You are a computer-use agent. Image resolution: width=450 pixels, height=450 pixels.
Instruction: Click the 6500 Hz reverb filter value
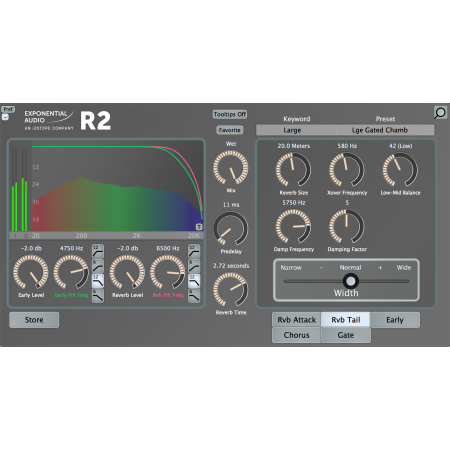click(168, 248)
